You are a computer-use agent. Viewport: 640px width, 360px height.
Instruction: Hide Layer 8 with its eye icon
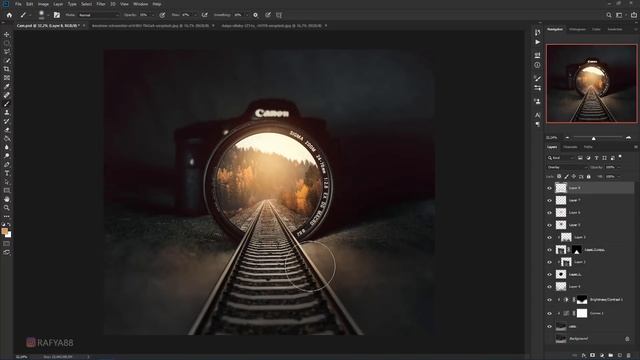tap(549, 188)
